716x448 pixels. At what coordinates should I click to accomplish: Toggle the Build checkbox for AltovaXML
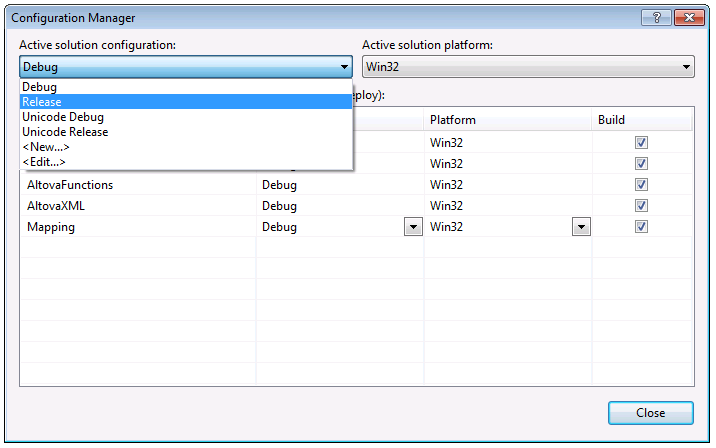pyautogui.click(x=641, y=206)
